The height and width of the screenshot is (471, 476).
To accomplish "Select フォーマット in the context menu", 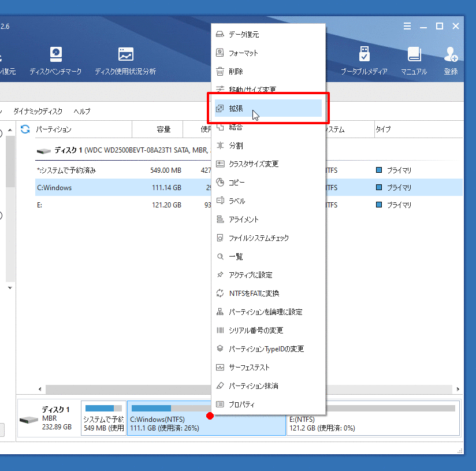I will tap(243, 53).
